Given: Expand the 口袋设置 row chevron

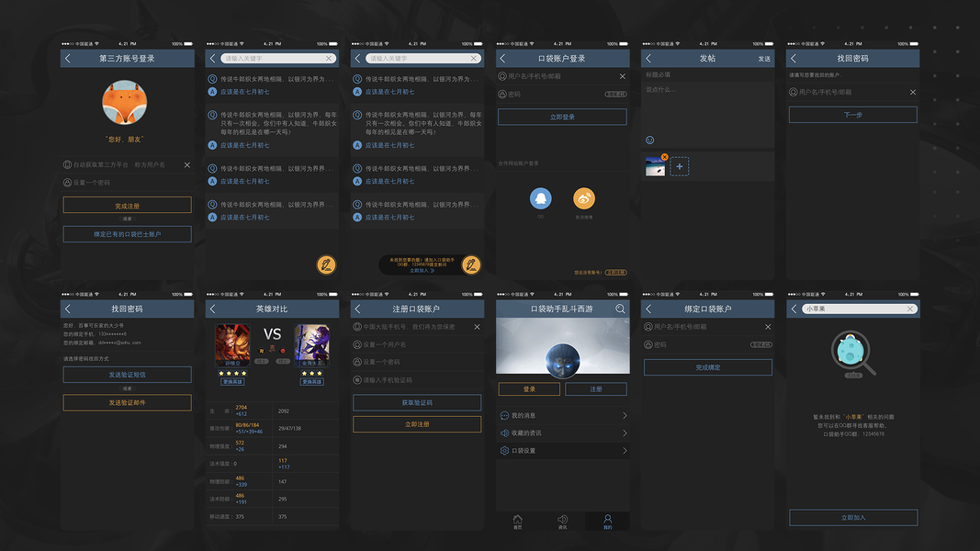Looking at the screenshot, I should click(625, 450).
